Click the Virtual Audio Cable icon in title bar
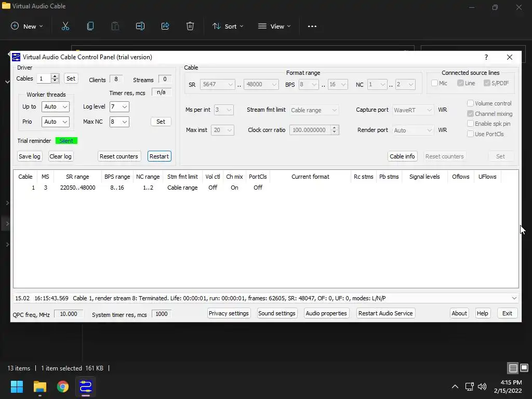 pos(16,57)
